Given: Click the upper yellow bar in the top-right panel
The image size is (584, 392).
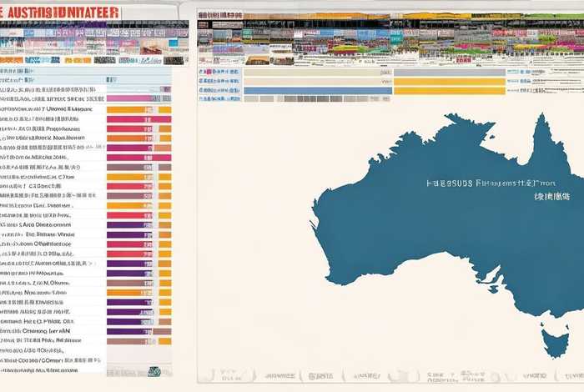Looking at the screenshot, I should (449, 82).
